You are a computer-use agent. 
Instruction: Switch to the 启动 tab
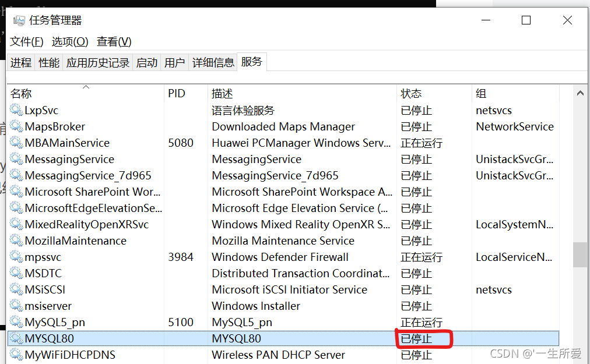[147, 62]
